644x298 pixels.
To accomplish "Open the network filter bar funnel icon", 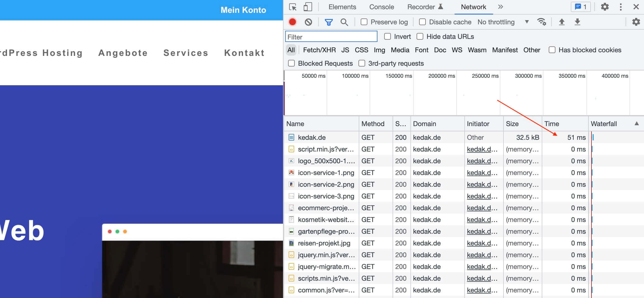I will pos(329,22).
